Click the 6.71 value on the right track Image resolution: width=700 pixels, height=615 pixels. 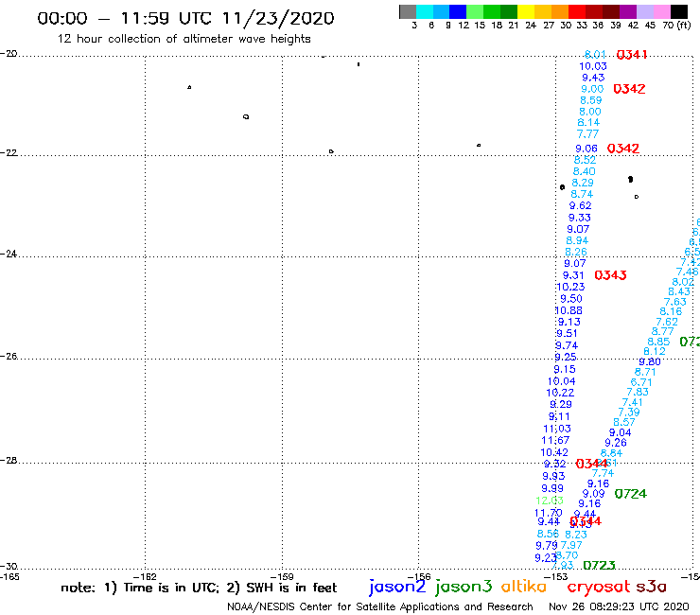641,382
